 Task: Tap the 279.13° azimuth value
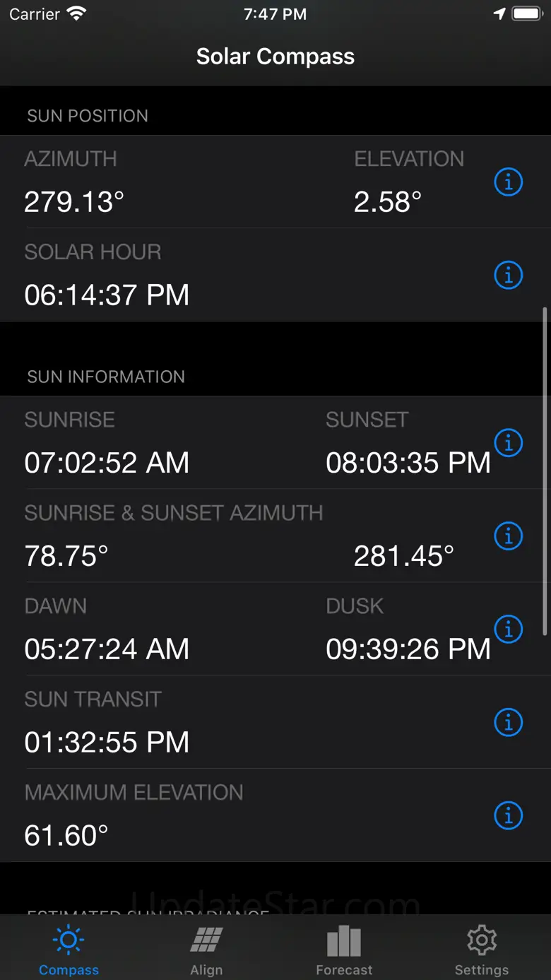(x=74, y=202)
